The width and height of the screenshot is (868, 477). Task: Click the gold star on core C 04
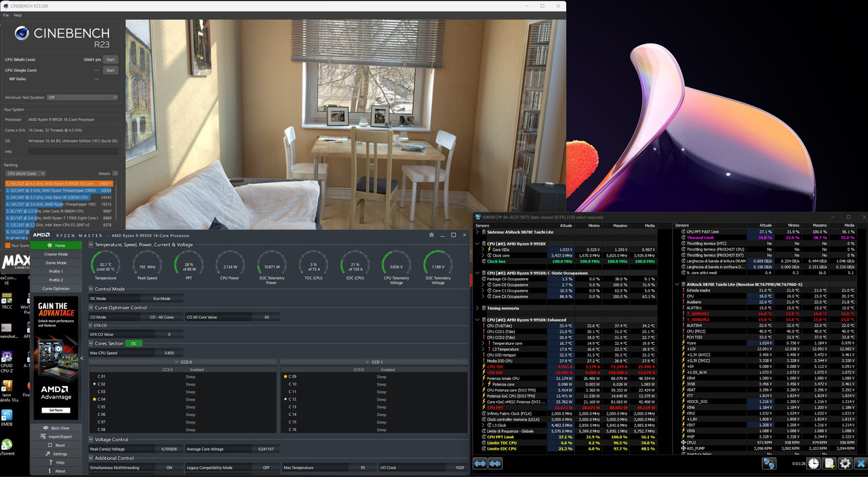[94, 399]
